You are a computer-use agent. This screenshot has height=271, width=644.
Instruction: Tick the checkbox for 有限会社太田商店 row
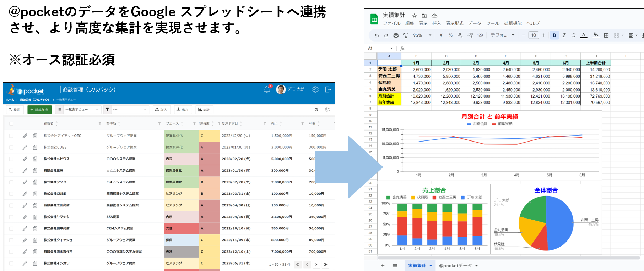pyautogui.click(x=11, y=205)
